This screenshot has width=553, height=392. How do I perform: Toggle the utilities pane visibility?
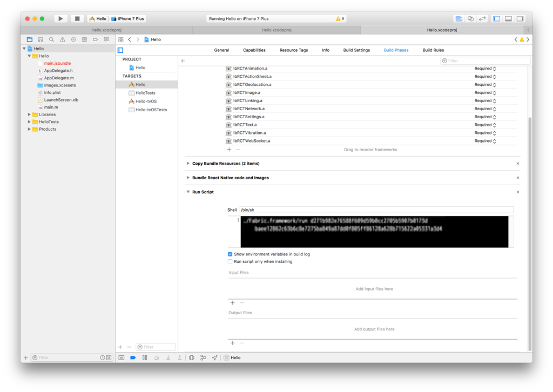click(520, 19)
